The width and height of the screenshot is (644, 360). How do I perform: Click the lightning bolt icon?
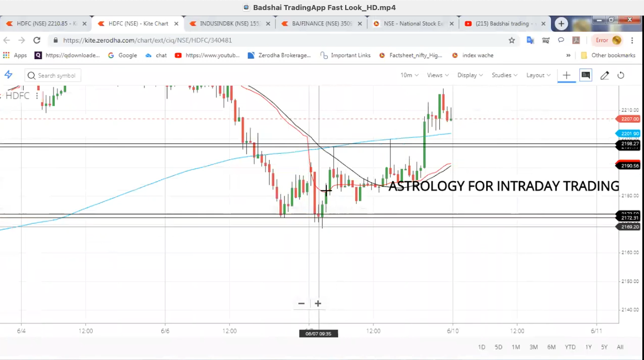click(x=8, y=75)
